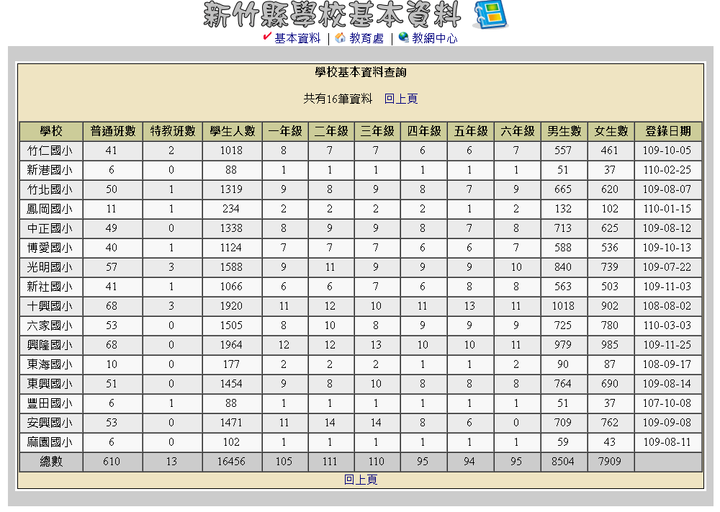Click the 一年級 column header
Image resolution: width=720 pixels, height=512 pixels.
coord(285,131)
